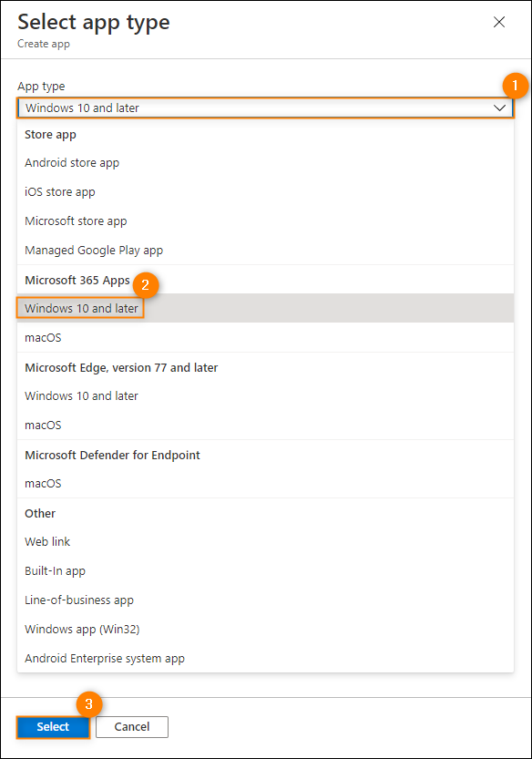
Task: Choose macOS under Microsoft 365 Apps
Action: pos(265,337)
